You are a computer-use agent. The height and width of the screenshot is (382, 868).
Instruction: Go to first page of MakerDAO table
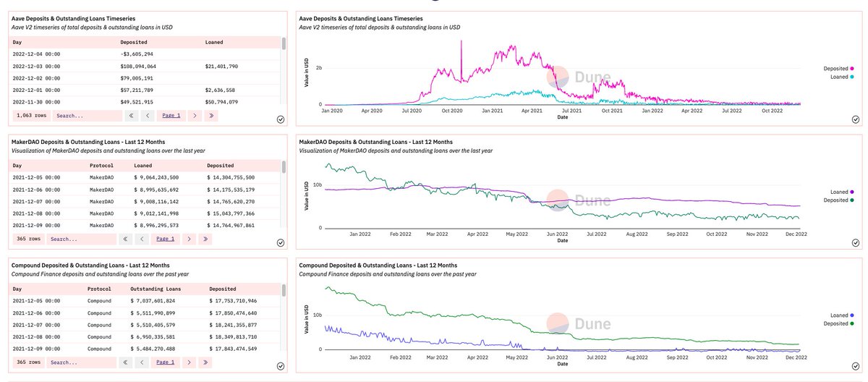(127, 238)
